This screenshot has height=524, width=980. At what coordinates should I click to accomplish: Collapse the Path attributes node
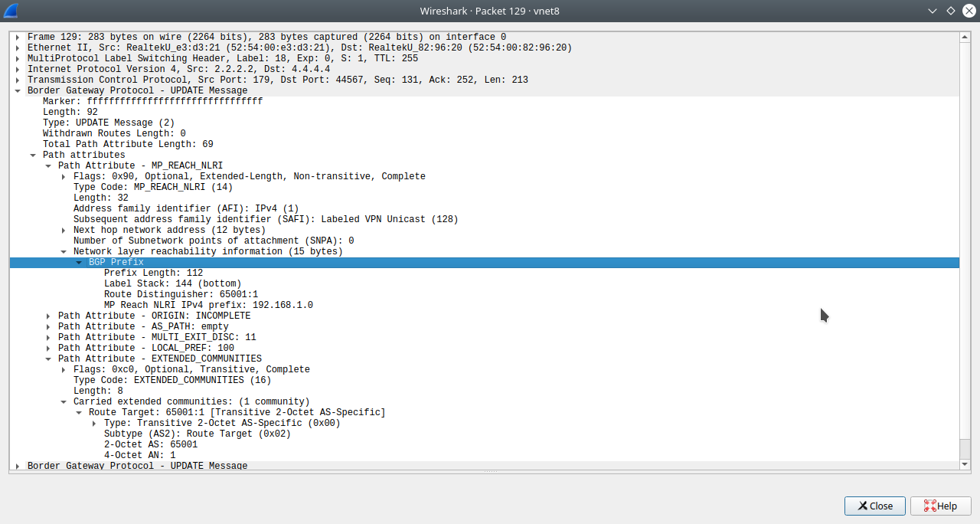(x=32, y=155)
